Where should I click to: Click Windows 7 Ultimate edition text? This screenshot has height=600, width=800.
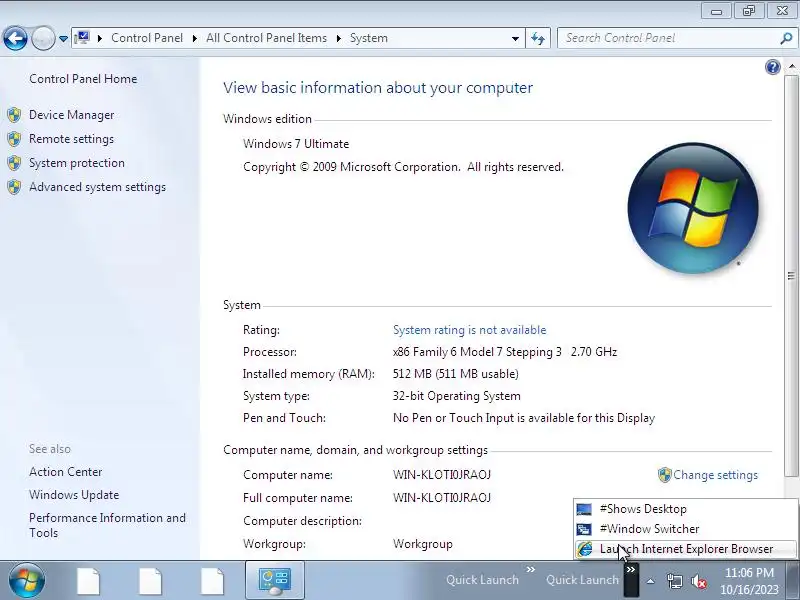pyautogui.click(x=296, y=144)
